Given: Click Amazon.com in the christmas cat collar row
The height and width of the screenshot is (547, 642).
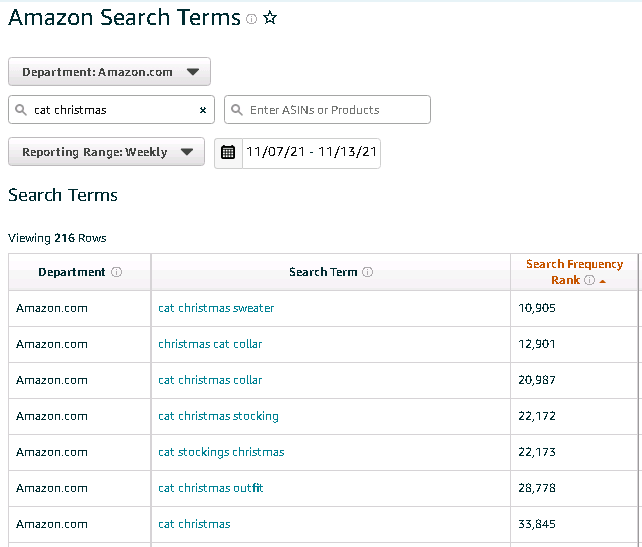Looking at the screenshot, I should coord(52,344).
